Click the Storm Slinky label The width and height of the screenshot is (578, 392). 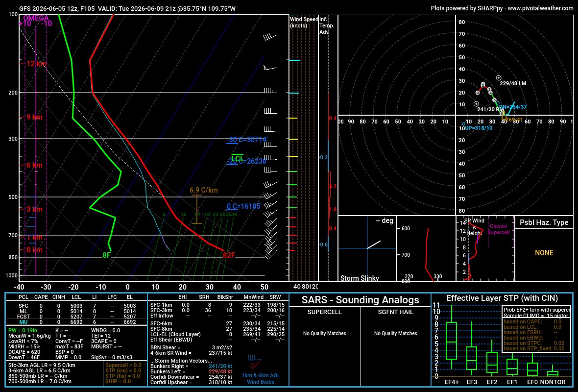tap(360, 278)
